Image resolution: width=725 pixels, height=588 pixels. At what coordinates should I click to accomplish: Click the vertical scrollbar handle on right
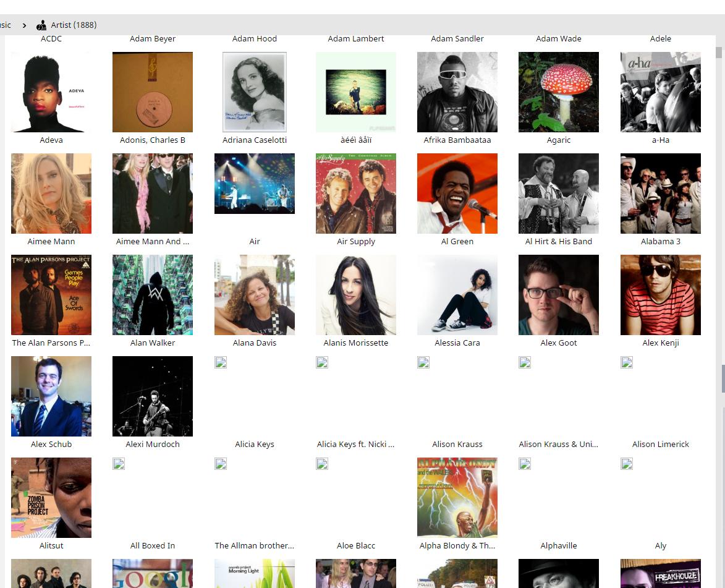point(723,378)
